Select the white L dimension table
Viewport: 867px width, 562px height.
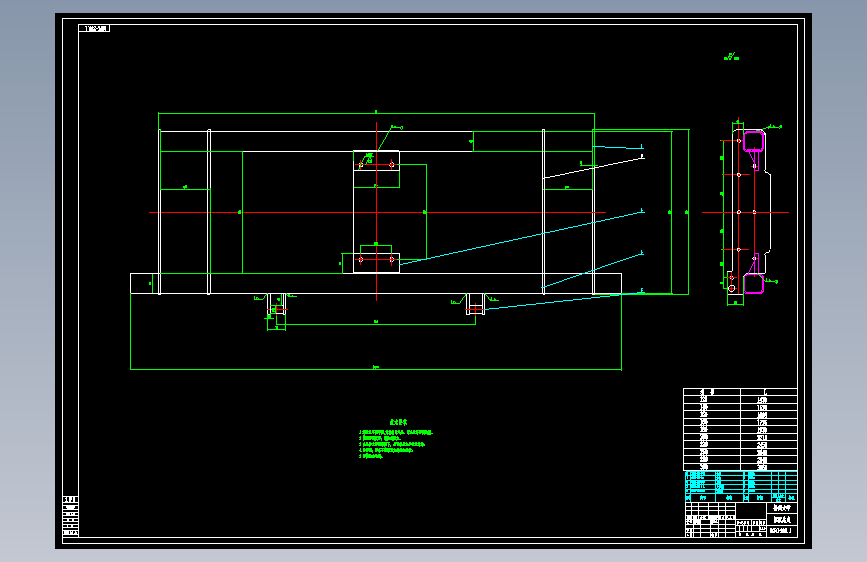pos(740,429)
